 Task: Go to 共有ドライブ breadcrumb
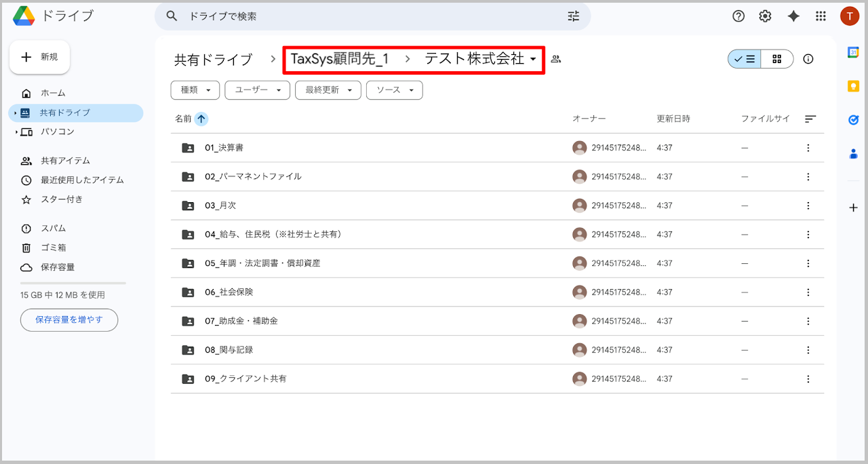pyautogui.click(x=213, y=60)
